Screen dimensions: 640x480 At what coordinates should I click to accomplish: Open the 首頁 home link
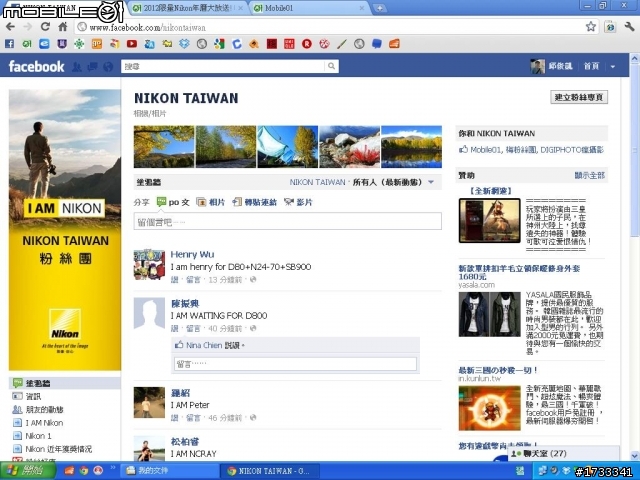(591, 66)
